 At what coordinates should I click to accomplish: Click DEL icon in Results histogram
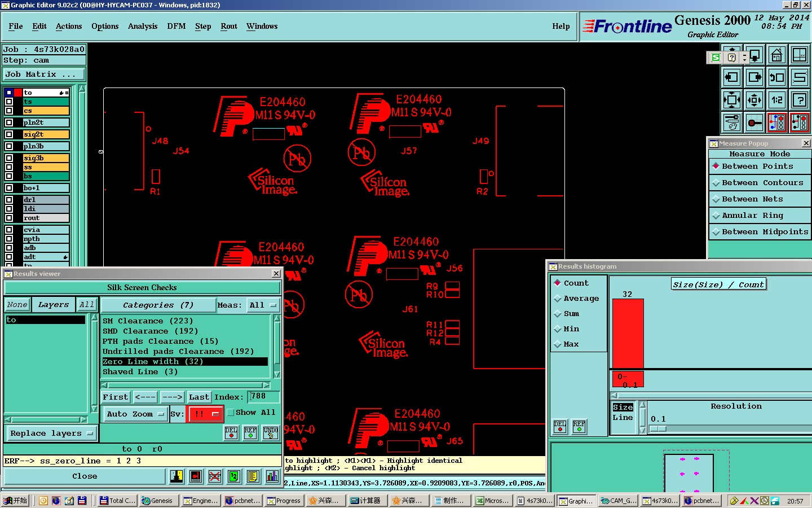point(560,427)
